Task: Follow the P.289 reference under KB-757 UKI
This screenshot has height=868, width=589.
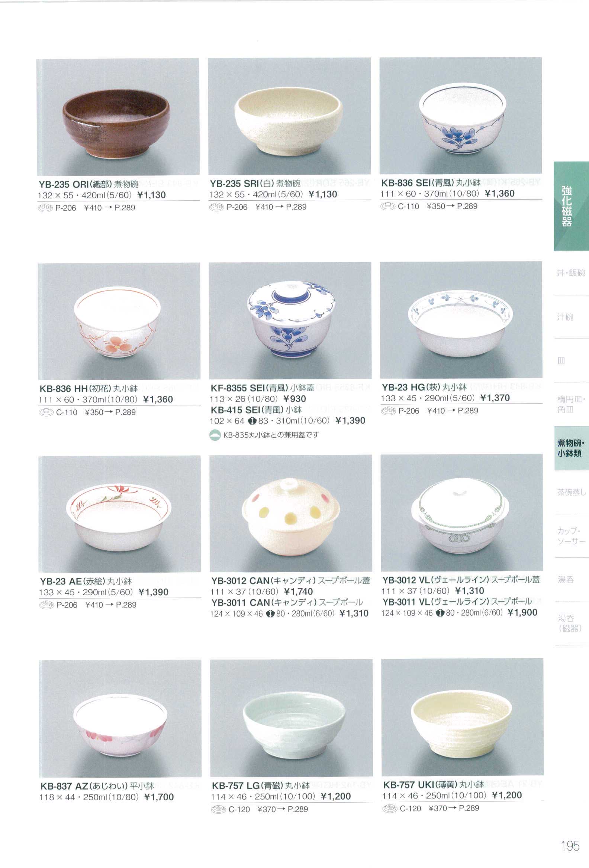Action: [469, 808]
